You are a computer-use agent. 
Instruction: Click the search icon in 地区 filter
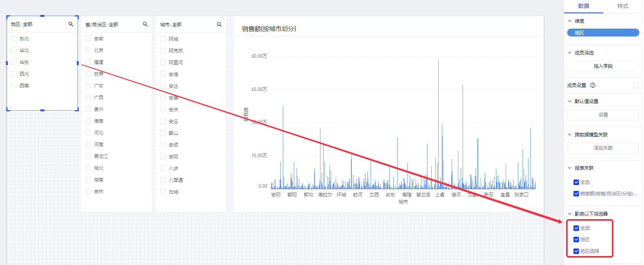[x=71, y=24]
